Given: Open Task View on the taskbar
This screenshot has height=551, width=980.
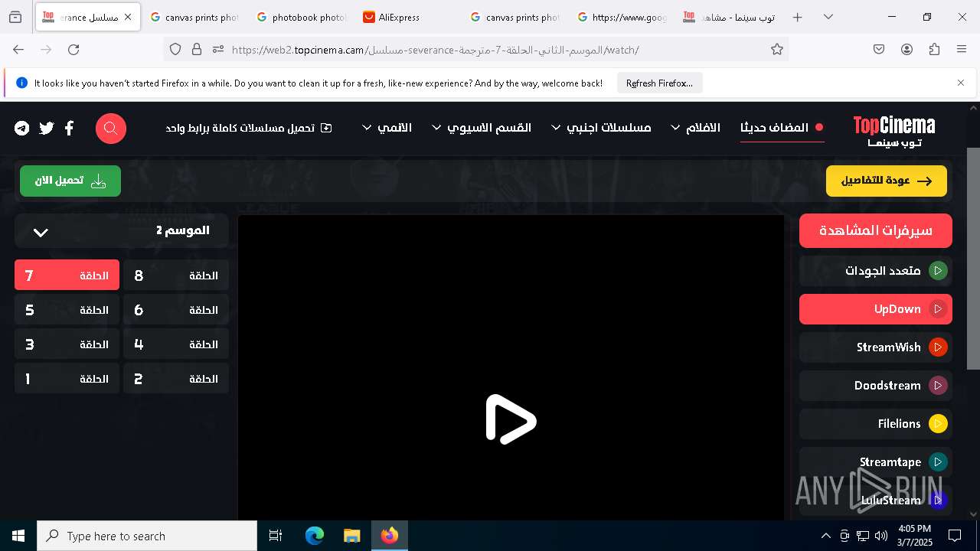Looking at the screenshot, I should (x=276, y=536).
